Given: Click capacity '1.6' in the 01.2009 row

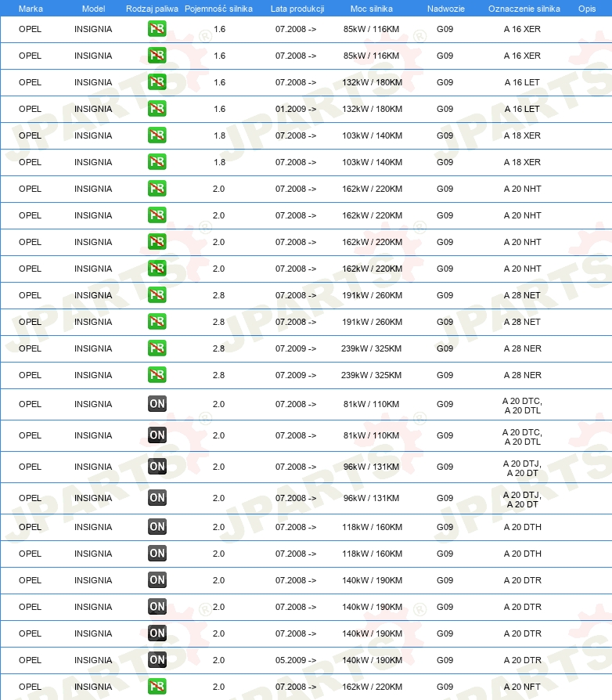Looking at the screenshot, I should click(219, 109).
